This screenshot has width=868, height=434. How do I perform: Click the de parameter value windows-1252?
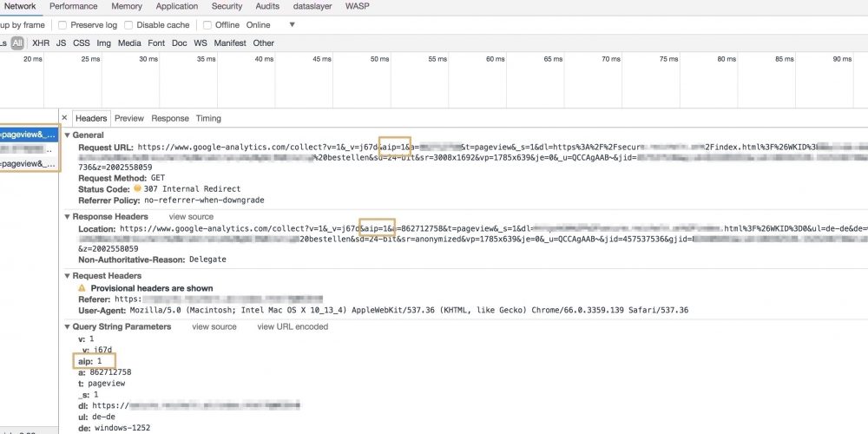click(x=122, y=427)
